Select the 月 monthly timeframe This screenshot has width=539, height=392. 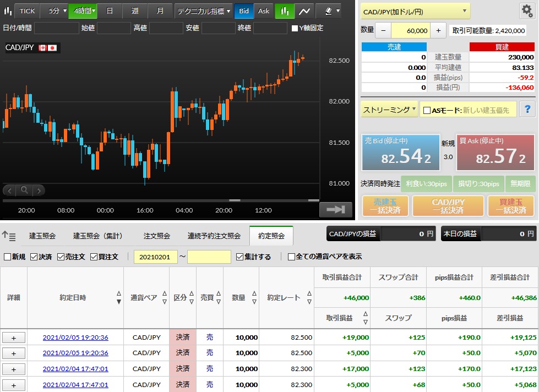point(160,11)
